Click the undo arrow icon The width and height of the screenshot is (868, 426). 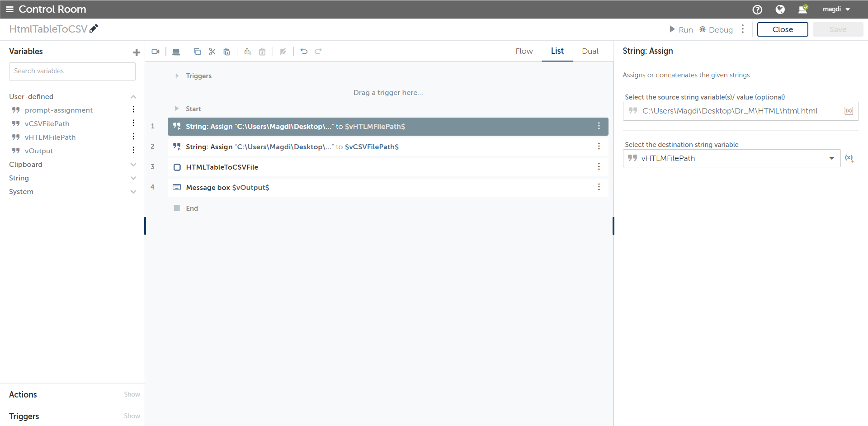click(x=304, y=51)
